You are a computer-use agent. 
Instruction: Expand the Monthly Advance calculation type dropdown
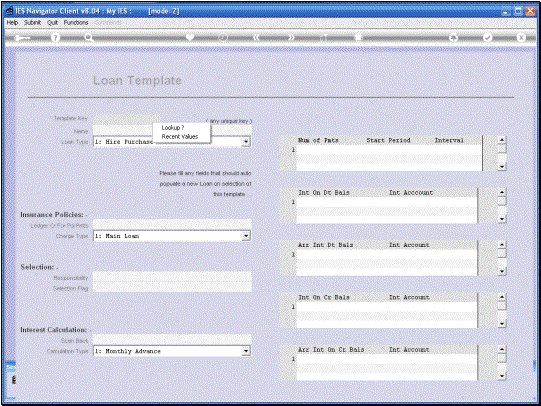point(246,351)
